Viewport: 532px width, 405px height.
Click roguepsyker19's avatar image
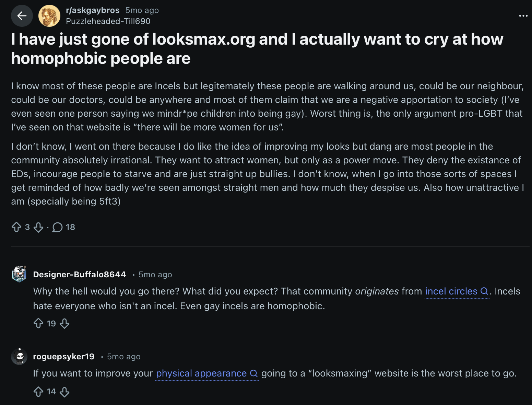point(20,357)
